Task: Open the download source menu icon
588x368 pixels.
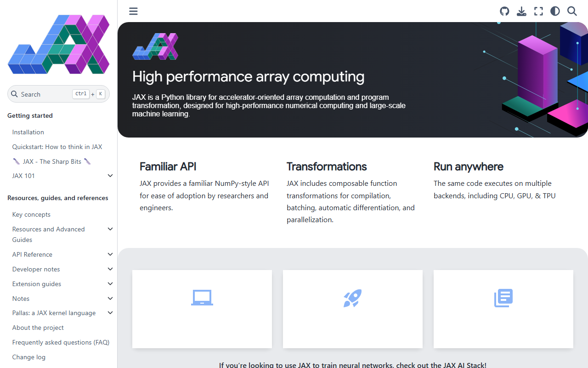Action: coord(521,11)
